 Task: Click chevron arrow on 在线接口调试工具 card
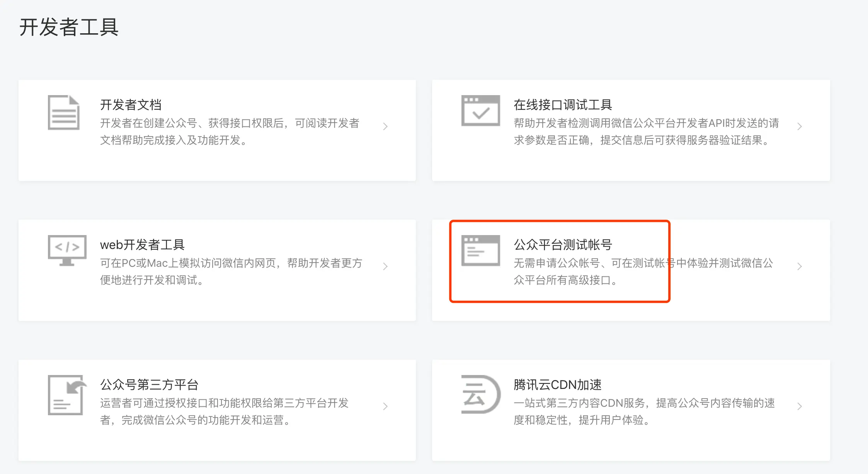799,126
